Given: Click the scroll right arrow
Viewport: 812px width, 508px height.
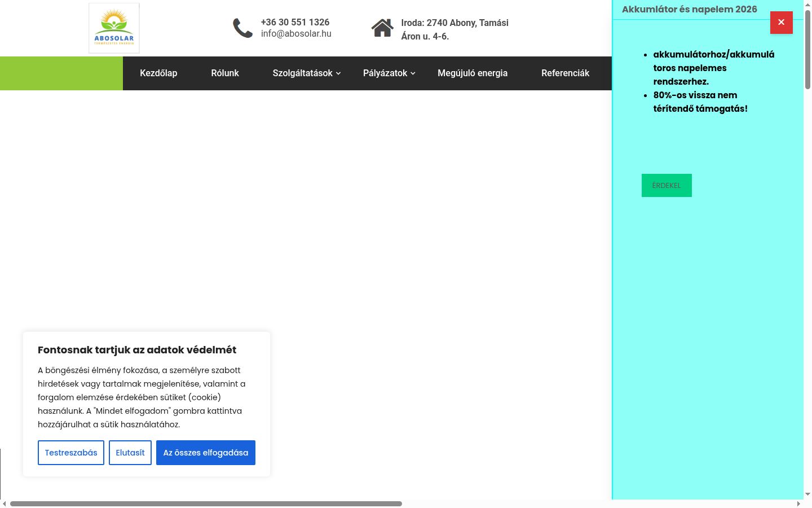Looking at the screenshot, I should pos(798,503).
